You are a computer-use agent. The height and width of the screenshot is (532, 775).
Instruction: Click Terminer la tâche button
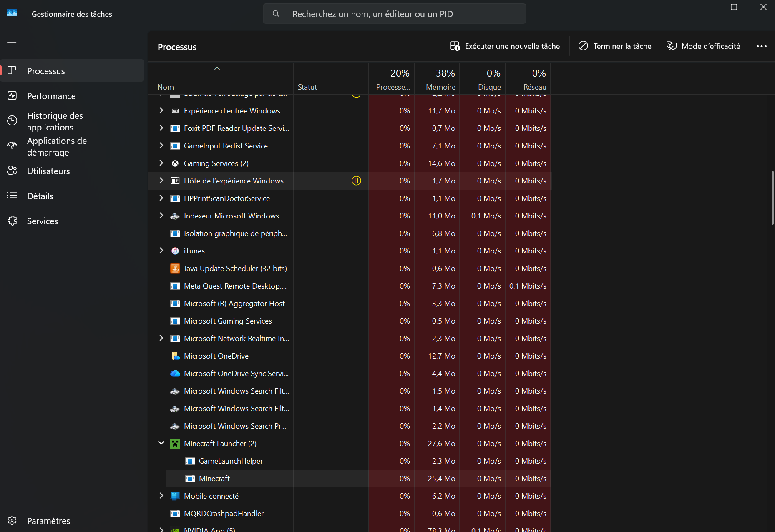(x=615, y=46)
